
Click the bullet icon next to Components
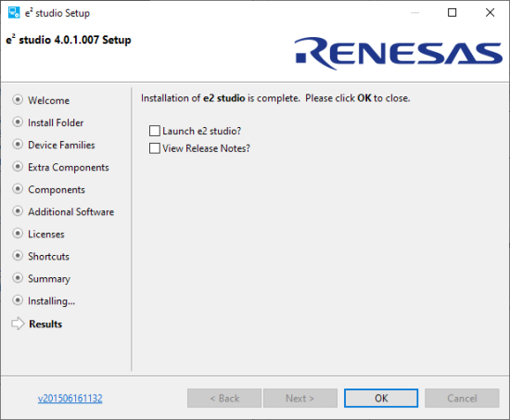[18, 189]
